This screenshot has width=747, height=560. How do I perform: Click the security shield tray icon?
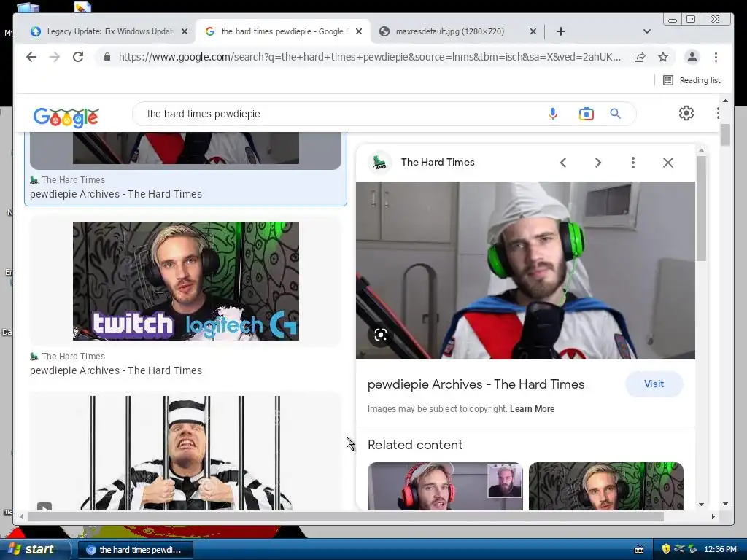[666, 549]
